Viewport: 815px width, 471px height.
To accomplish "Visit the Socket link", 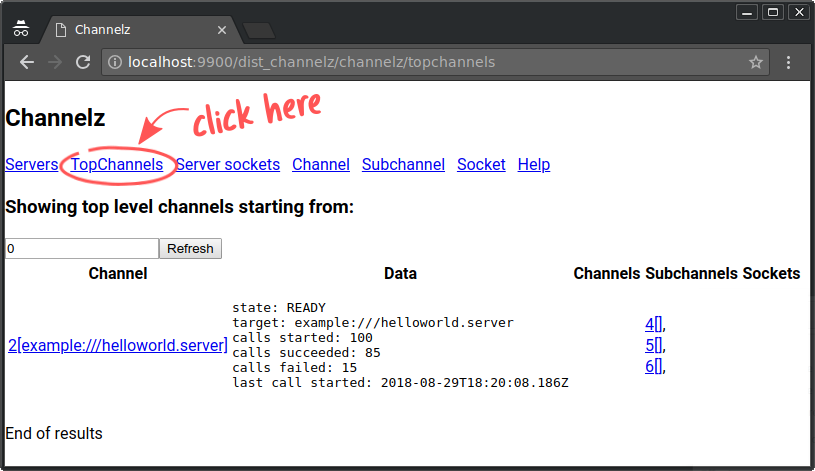I will pyautogui.click(x=481, y=164).
